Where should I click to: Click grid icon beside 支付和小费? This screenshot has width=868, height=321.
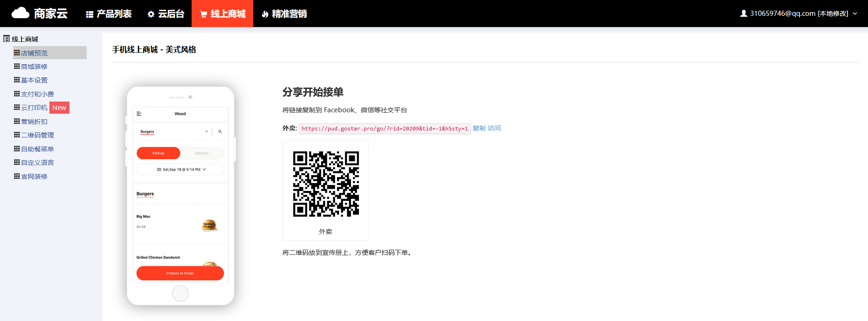17,94
